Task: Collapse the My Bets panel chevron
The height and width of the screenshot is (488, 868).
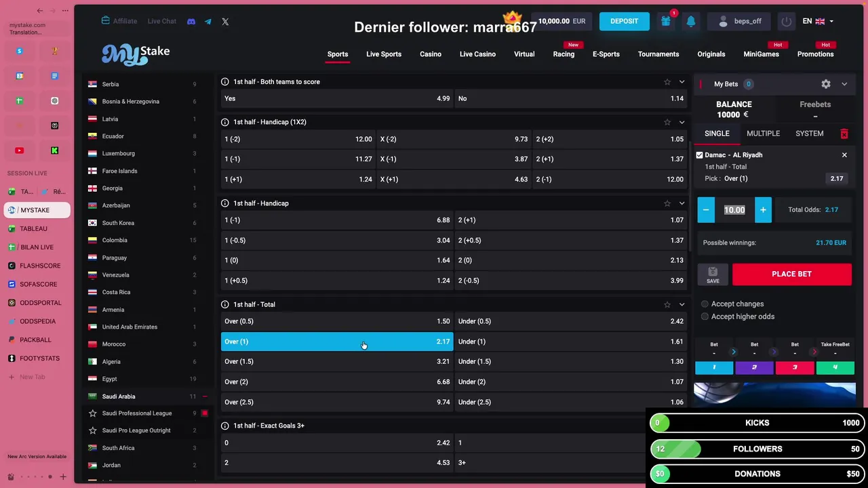Action: tap(844, 84)
